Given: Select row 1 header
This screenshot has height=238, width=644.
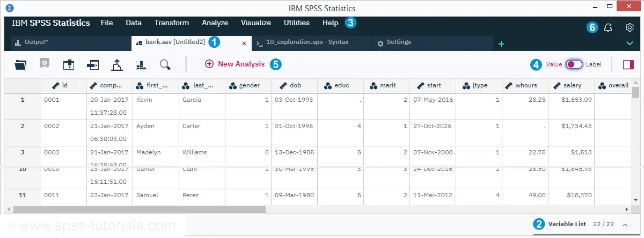Looking at the screenshot, I should (x=23, y=106).
